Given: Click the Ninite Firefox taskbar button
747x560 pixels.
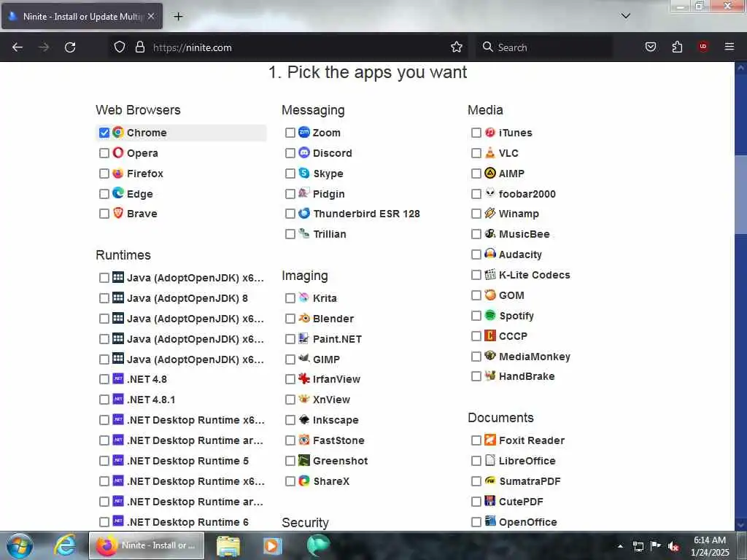Looking at the screenshot, I should 147,545.
